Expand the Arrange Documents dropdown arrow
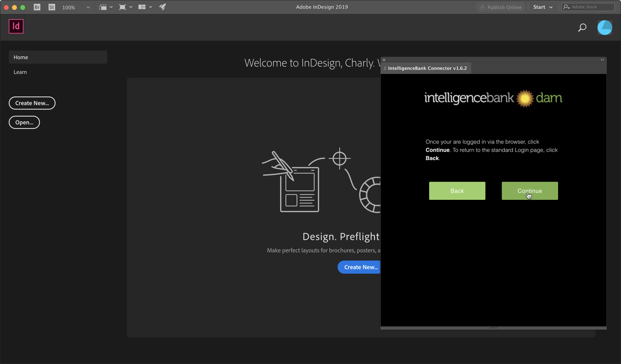The image size is (621, 364). (x=151, y=7)
